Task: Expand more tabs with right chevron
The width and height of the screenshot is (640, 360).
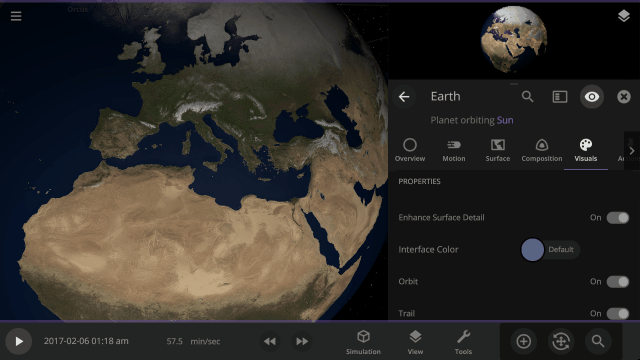Action: (x=631, y=151)
